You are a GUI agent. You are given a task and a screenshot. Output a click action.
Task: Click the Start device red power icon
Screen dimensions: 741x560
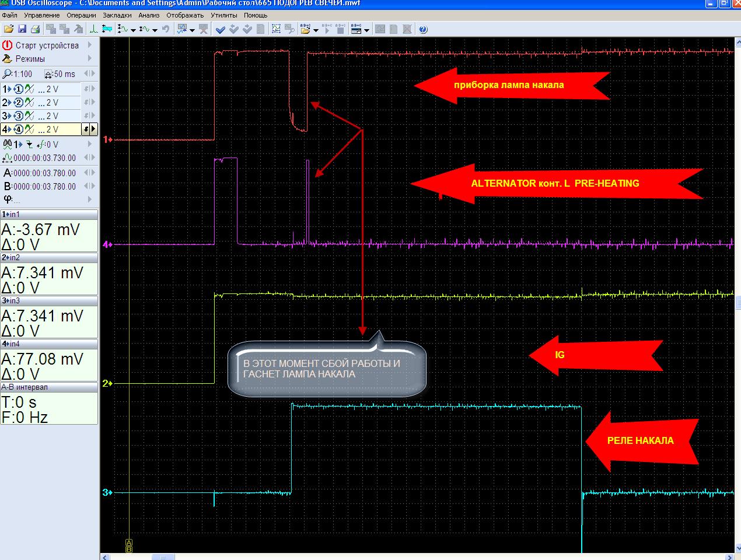pyautogui.click(x=8, y=45)
